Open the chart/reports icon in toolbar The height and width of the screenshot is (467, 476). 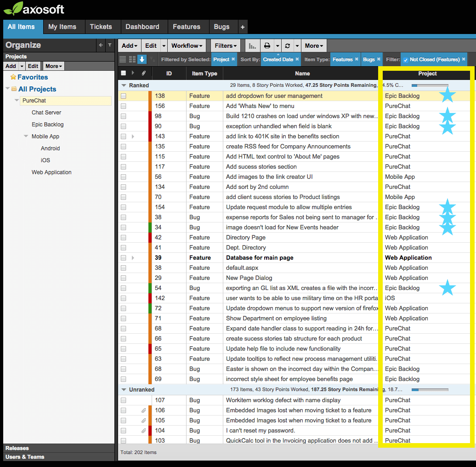pos(252,46)
